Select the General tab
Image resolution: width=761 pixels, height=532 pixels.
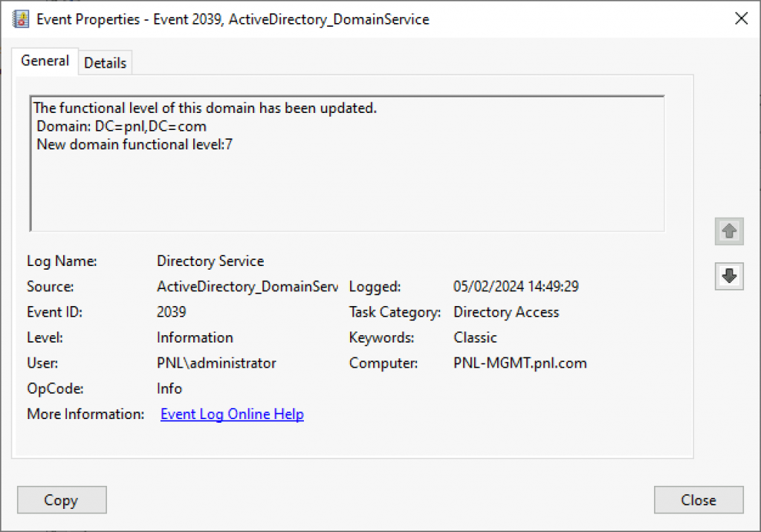click(x=45, y=61)
